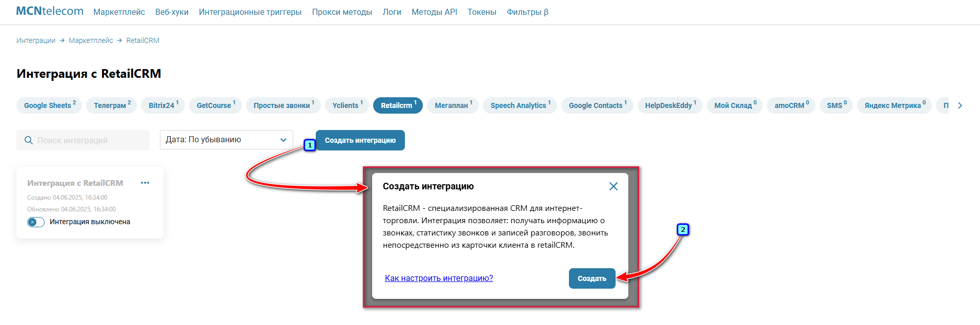Close the Создать интеграцию dialog
980x325 pixels.
pos(613,186)
